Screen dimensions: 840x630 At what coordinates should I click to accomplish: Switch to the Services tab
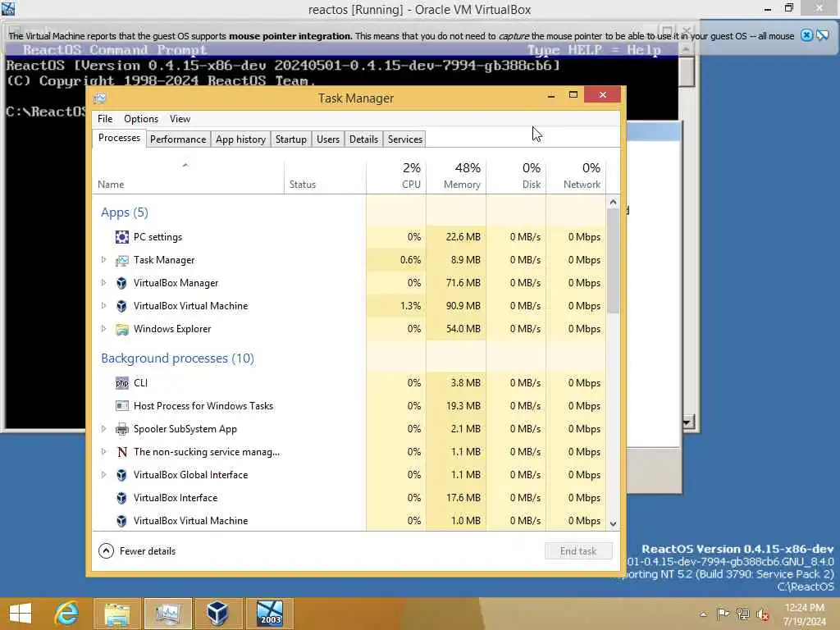pos(405,139)
